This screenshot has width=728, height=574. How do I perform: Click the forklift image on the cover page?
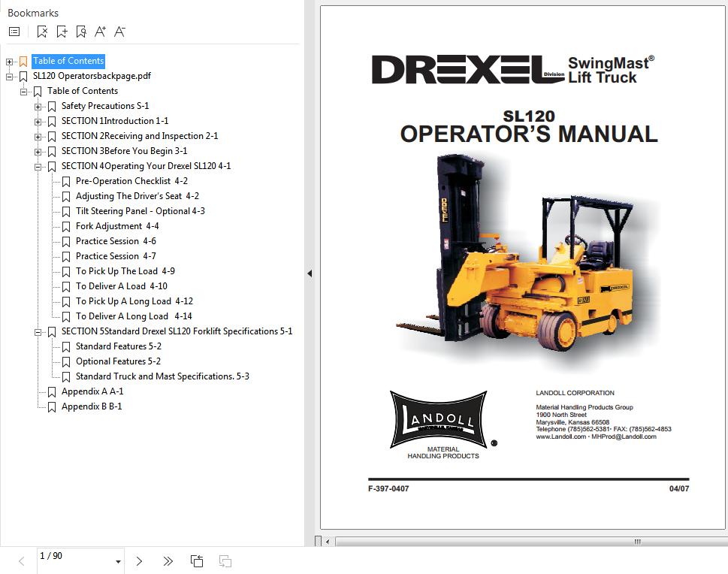[x=515, y=254]
